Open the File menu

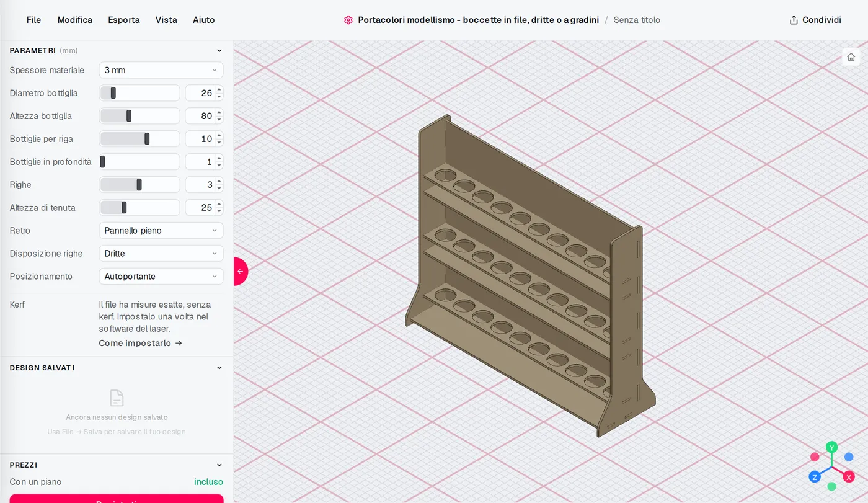[34, 20]
